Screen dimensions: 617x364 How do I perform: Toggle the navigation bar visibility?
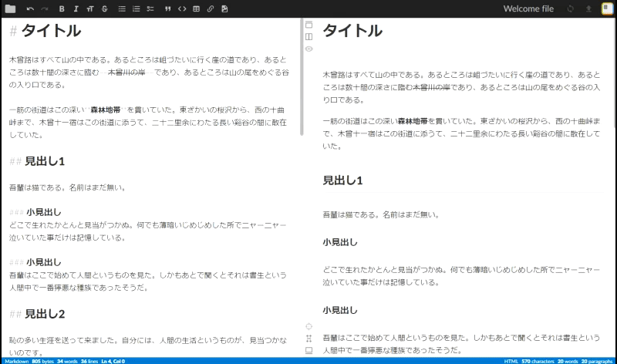tap(309, 25)
